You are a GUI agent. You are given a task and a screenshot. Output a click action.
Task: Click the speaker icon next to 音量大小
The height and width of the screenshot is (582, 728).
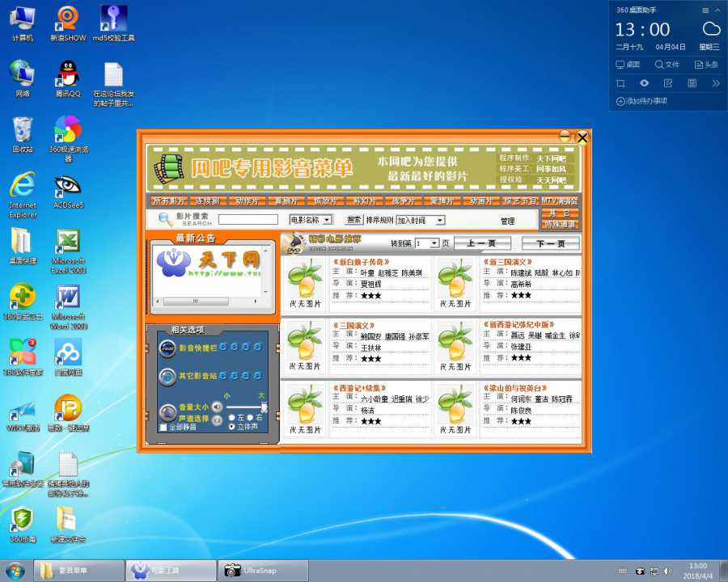(x=217, y=407)
